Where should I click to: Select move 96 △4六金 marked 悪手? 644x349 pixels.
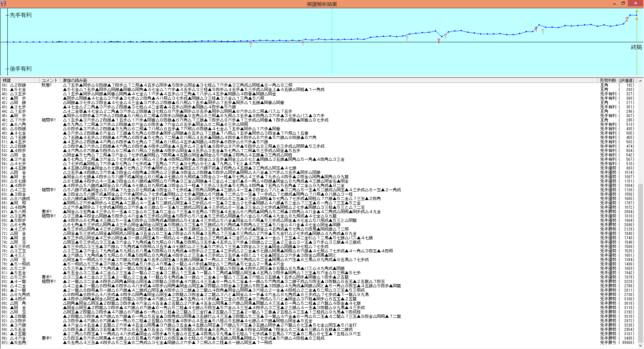18,338
